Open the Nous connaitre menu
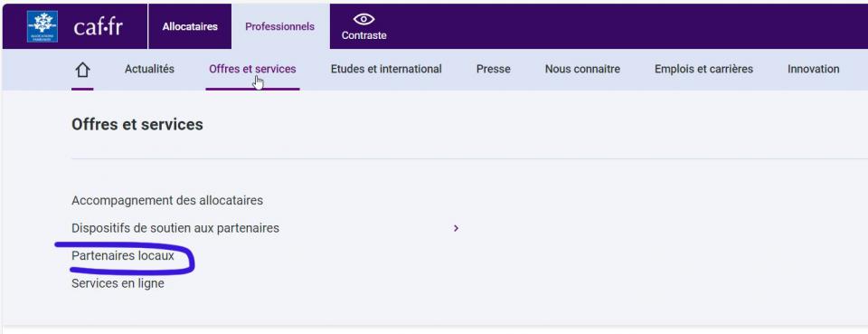Viewport: 868px width, 334px height. click(x=582, y=69)
